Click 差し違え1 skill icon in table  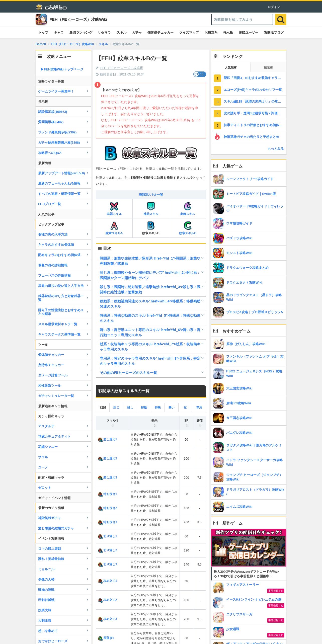pos(100,440)
